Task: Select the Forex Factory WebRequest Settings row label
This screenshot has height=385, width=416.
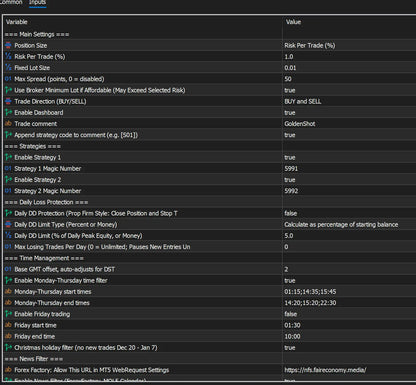Action: point(92,370)
